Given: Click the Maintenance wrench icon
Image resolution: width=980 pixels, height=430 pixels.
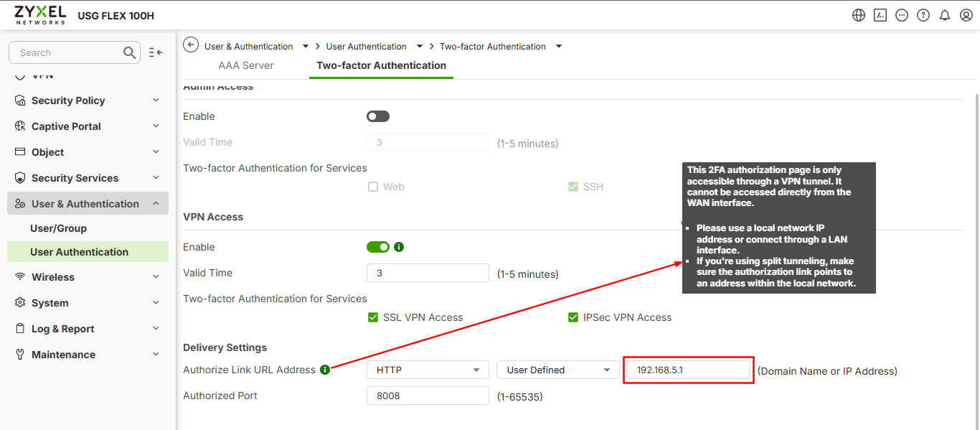Looking at the screenshot, I should pos(20,355).
